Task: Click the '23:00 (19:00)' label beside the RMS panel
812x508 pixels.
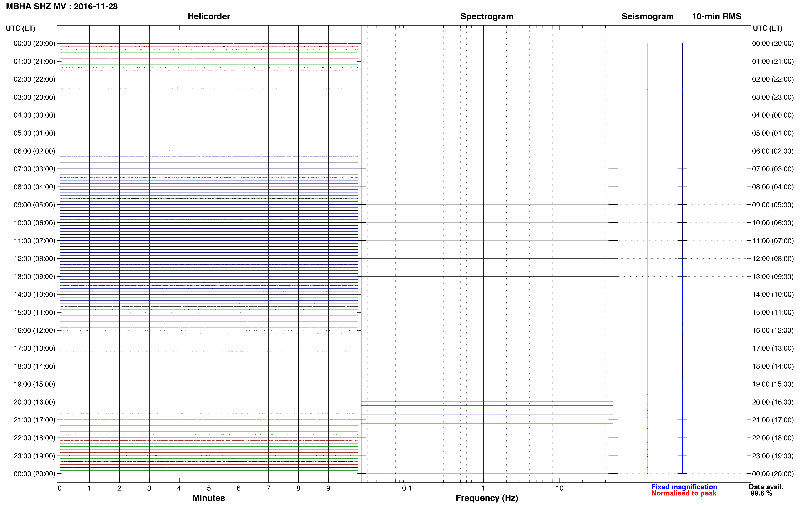Action: point(773,456)
